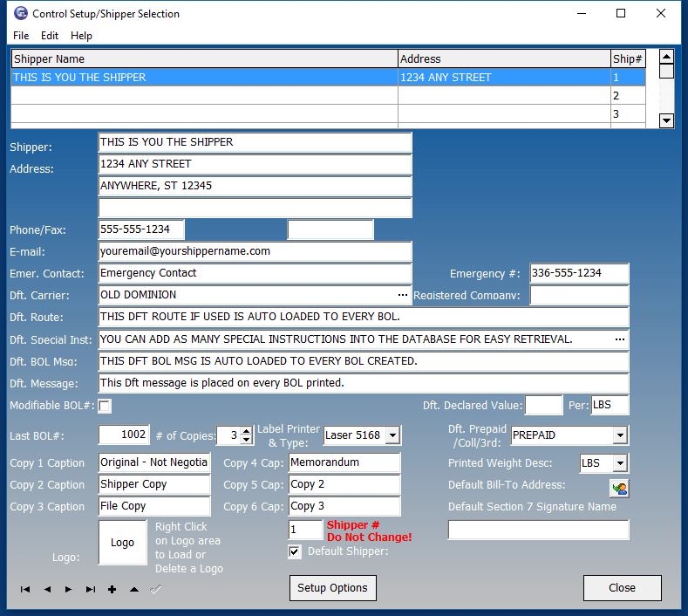Click the # of Copies value field
Image resolution: width=688 pixels, height=616 pixels.
pos(228,435)
